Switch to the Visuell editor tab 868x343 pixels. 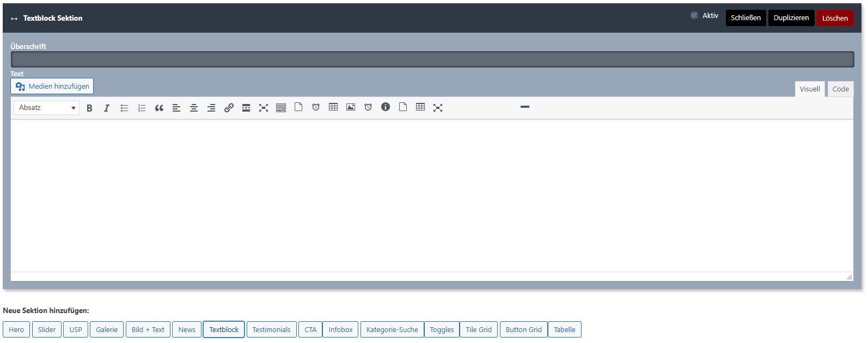tap(809, 89)
